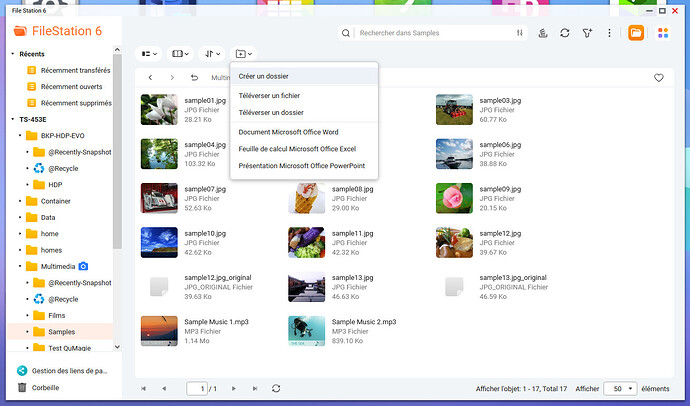The height and width of the screenshot is (406, 690).
Task: Open Gestion des liens de partage
Action: pos(73,370)
